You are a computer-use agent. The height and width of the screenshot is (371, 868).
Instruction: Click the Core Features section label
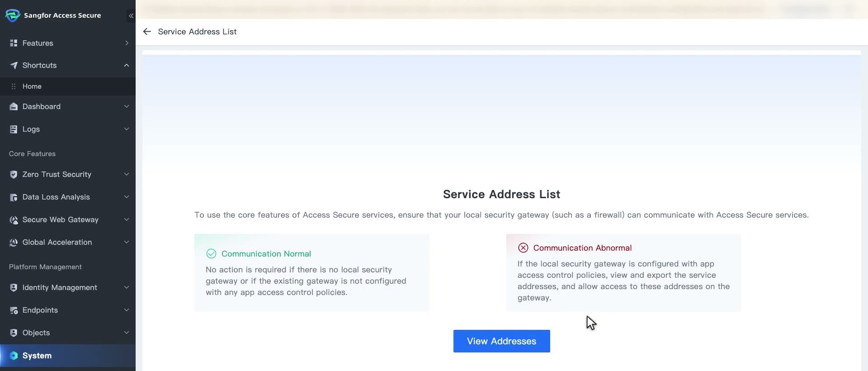click(x=32, y=154)
